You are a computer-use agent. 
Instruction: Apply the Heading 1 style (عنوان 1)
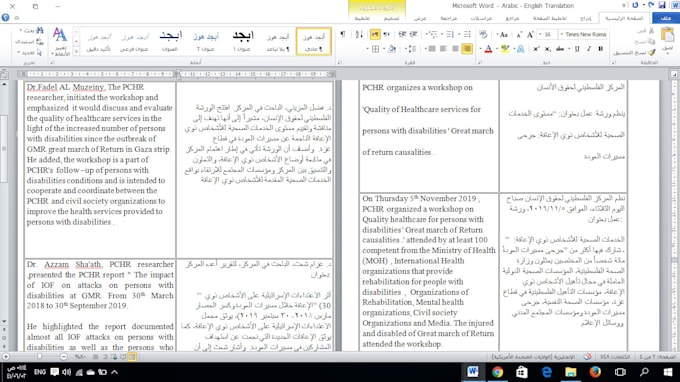(242, 41)
